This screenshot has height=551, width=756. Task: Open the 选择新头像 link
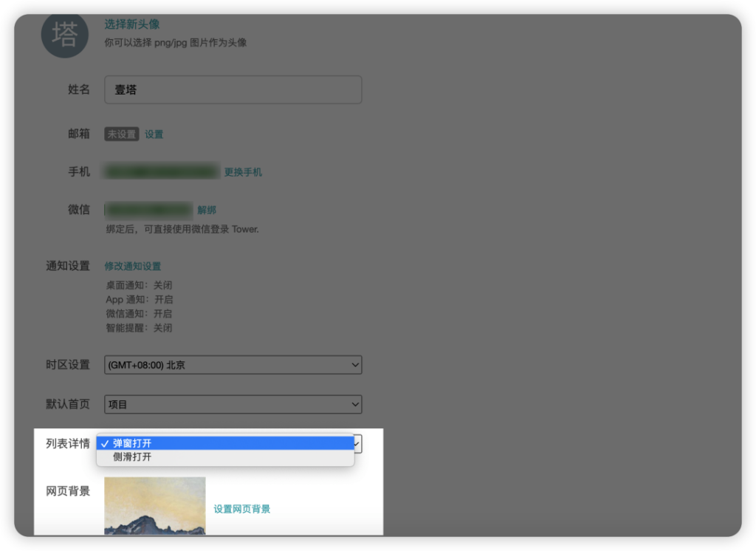click(x=132, y=24)
